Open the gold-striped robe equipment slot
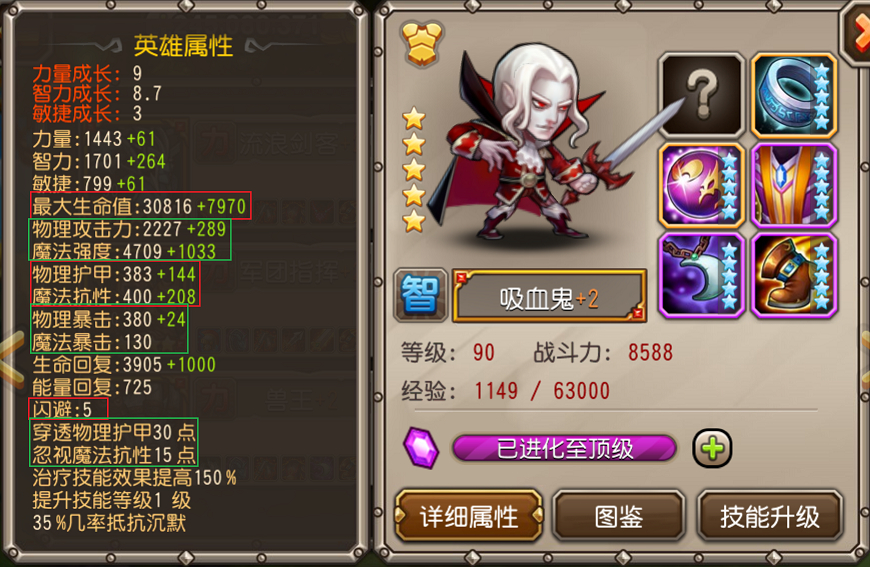The image size is (870, 567). [794, 186]
